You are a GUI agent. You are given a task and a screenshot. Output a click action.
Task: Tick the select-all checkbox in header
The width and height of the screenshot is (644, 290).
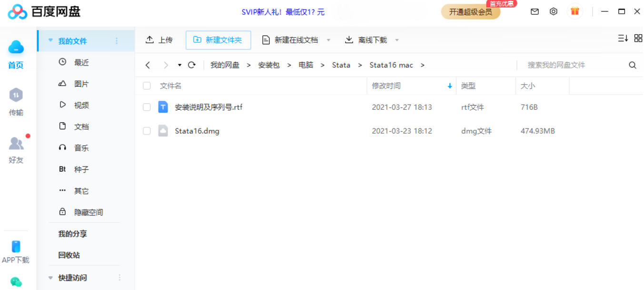point(147,86)
